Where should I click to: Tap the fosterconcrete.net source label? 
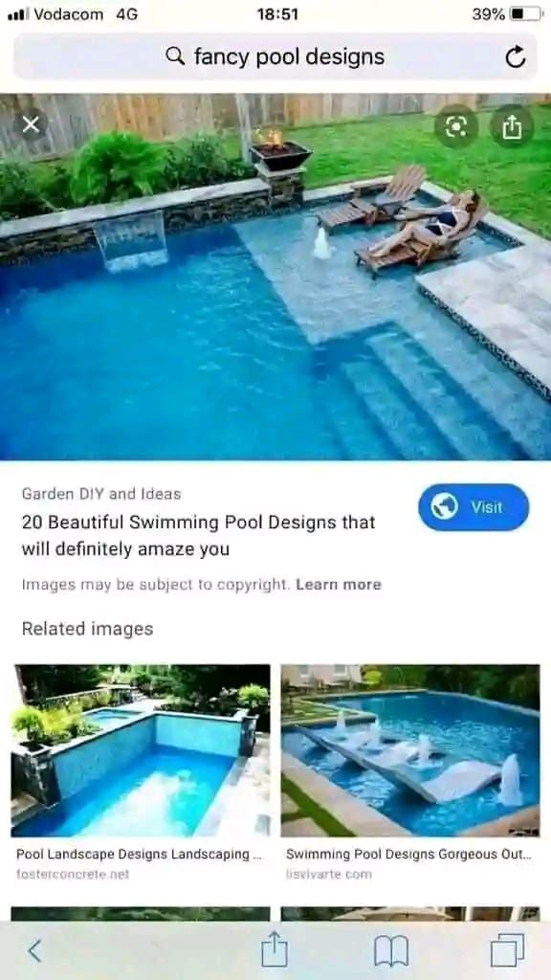73,875
